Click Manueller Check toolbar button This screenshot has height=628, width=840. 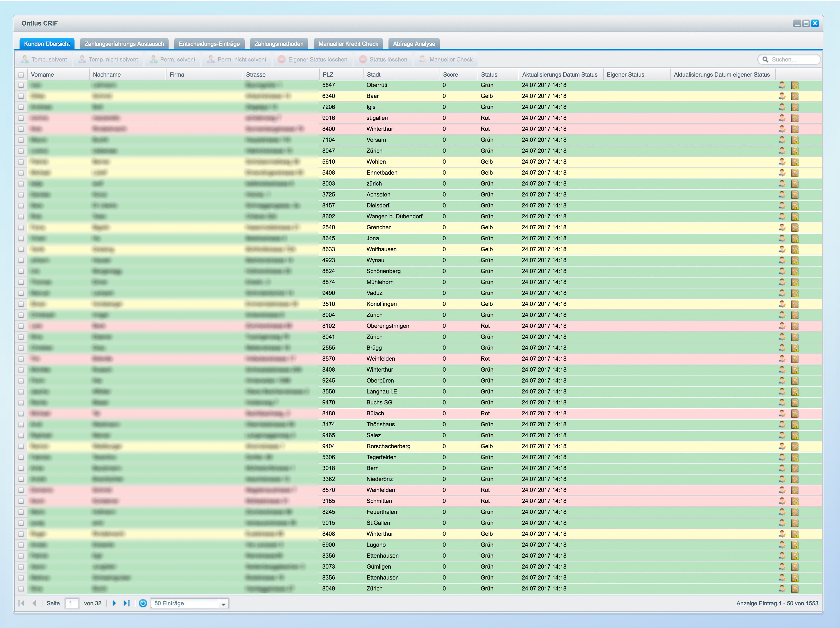tap(446, 60)
